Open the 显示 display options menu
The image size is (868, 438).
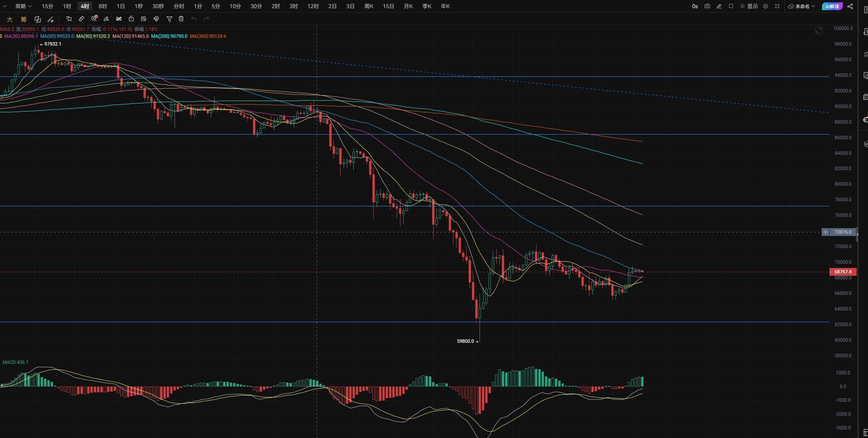(749, 6)
